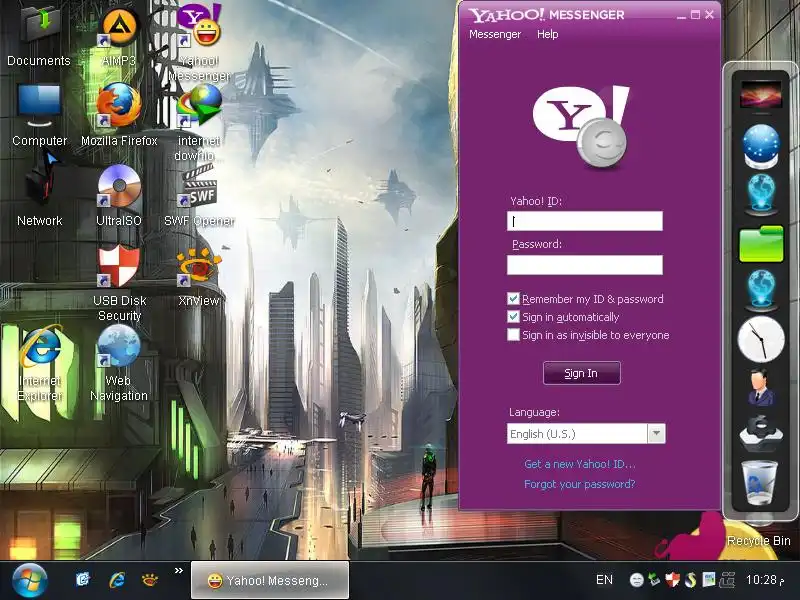Launch Internet Explorer from quick launch
This screenshot has height=600, width=800.
click(117, 580)
